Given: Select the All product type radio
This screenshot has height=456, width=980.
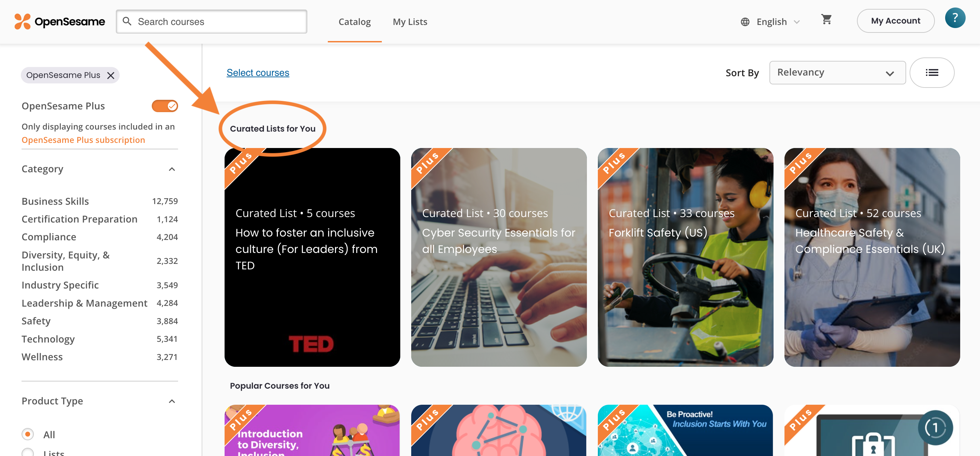Looking at the screenshot, I should pyautogui.click(x=28, y=434).
